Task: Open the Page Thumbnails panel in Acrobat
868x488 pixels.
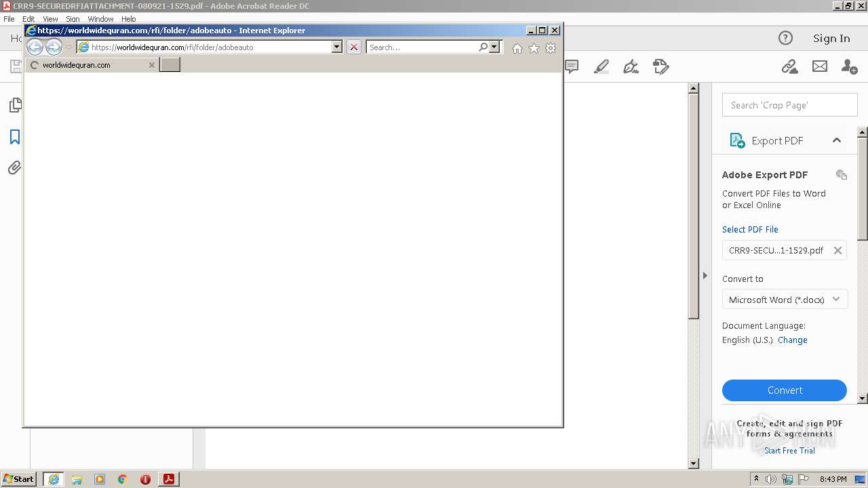Action: click(14, 105)
